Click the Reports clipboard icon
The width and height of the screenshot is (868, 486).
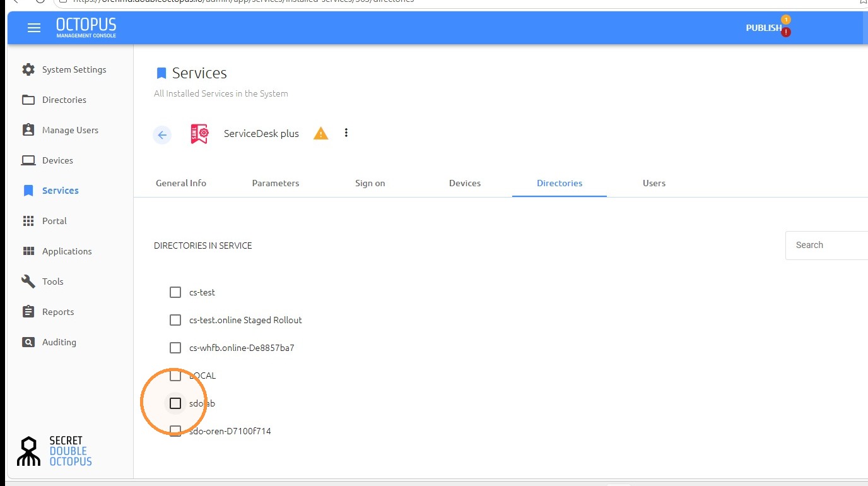point(28,312)
